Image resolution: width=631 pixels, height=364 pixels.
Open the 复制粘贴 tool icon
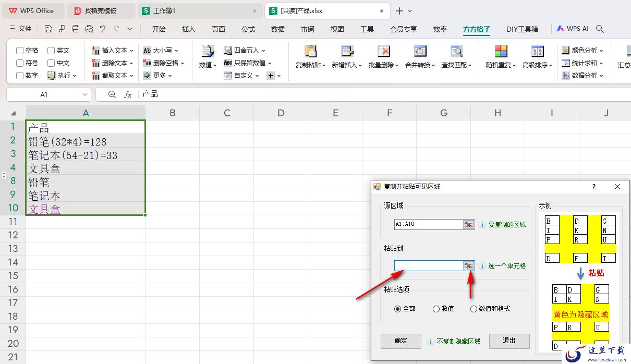point(310,51)
